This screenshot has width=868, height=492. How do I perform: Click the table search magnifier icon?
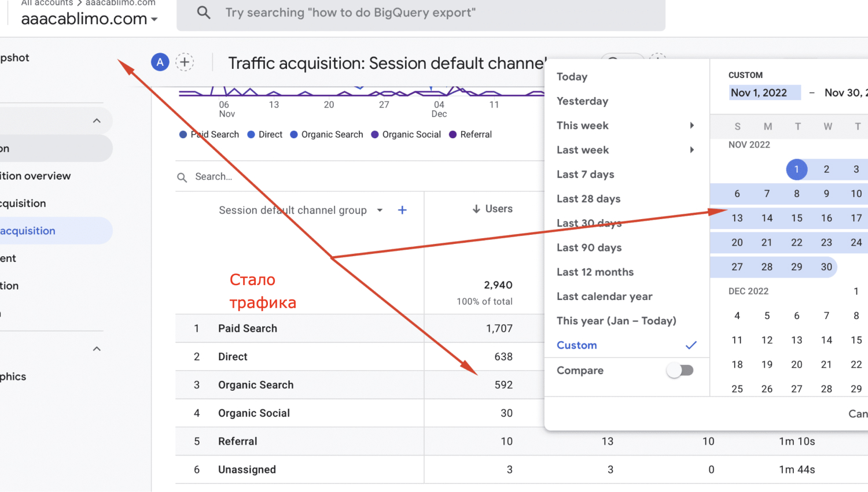coord(182,177)
